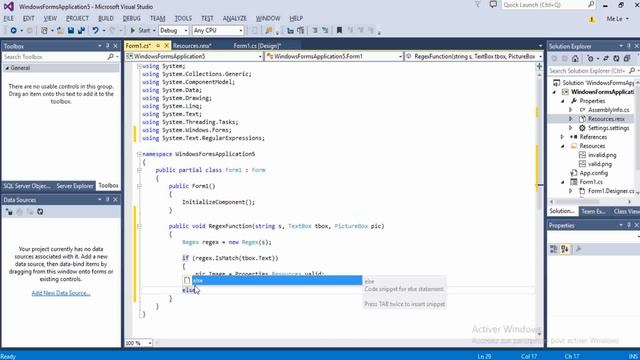Viewport: 640px width, 360px height.
Task: Click the Visual Studio logo icon
Action: tap(8, 6)
